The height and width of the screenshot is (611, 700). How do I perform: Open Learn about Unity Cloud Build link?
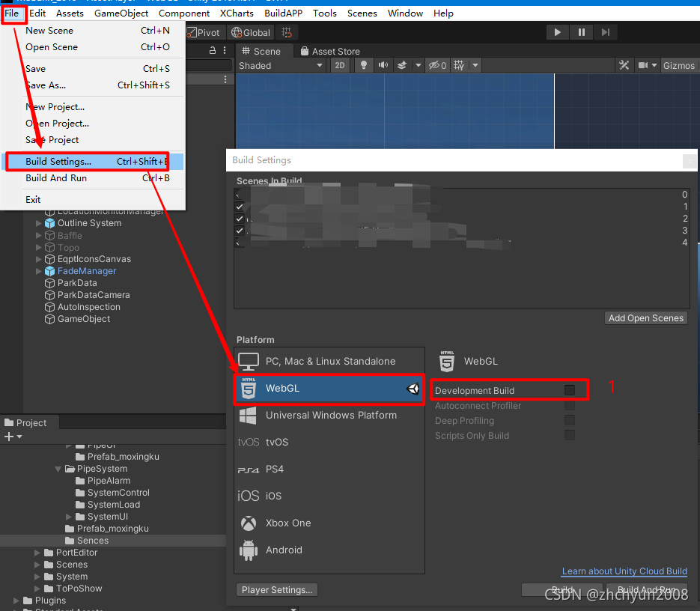[624, 571]
